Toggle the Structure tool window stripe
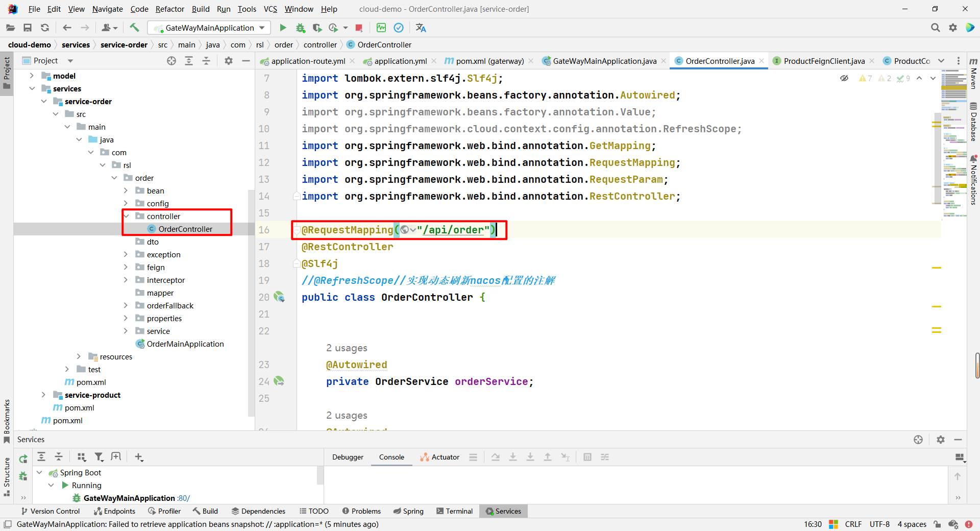 click(x=7, y=477)
